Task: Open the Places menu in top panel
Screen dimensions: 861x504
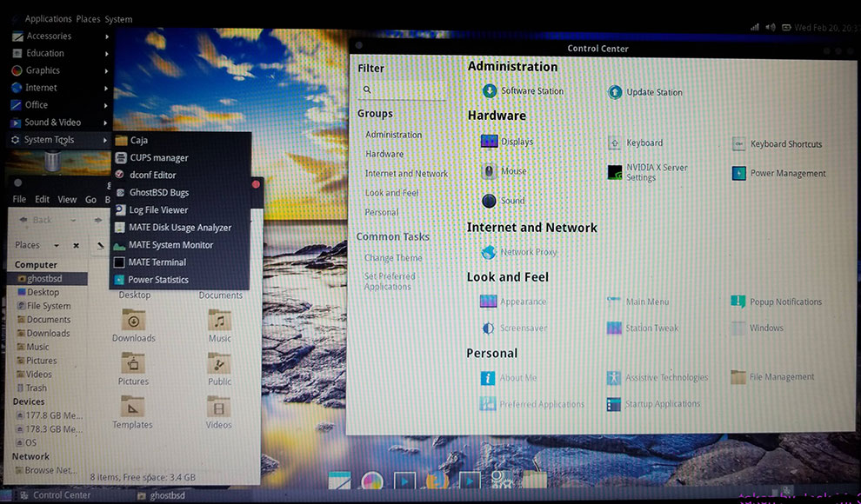Action: click(88, 19)
